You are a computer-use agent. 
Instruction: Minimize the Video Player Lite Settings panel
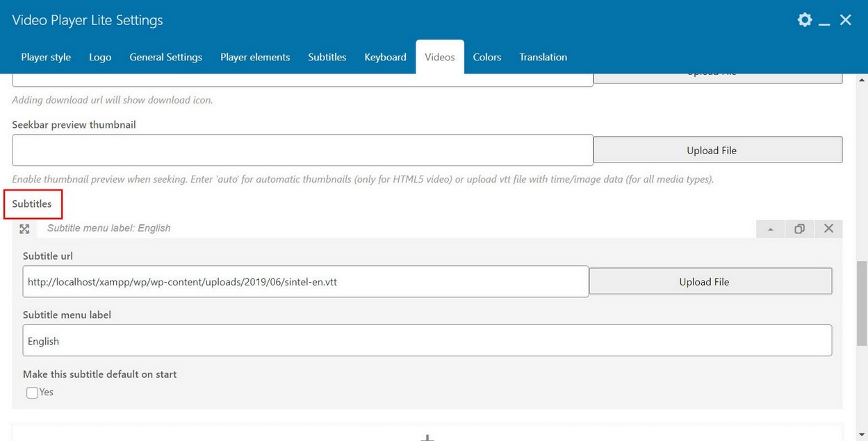coord(825,21)
